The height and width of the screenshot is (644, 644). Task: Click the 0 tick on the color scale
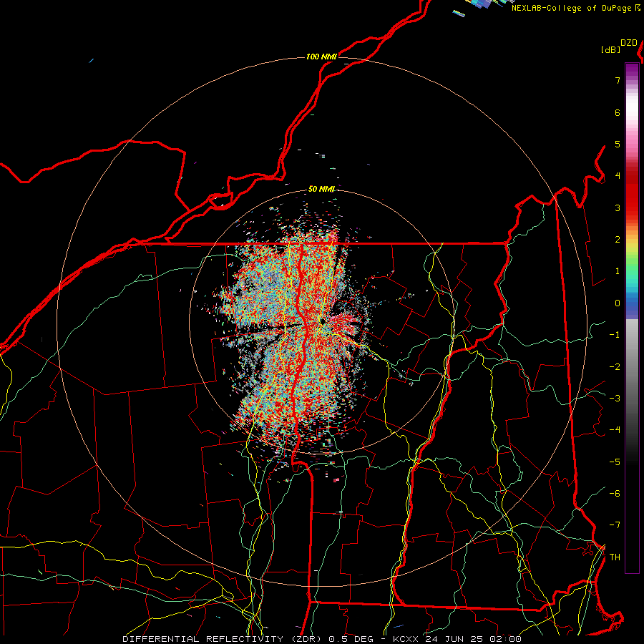[x=618, y=303]
